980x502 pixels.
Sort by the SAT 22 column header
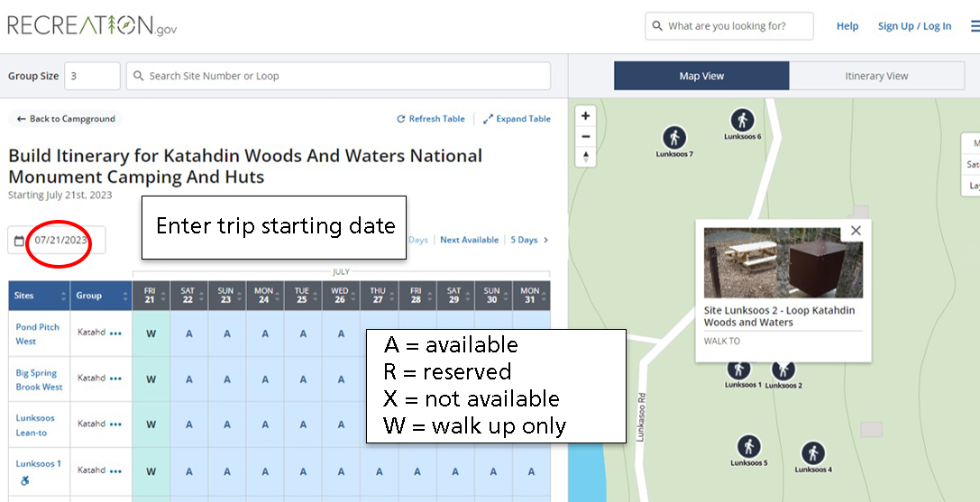coord(188,296)
